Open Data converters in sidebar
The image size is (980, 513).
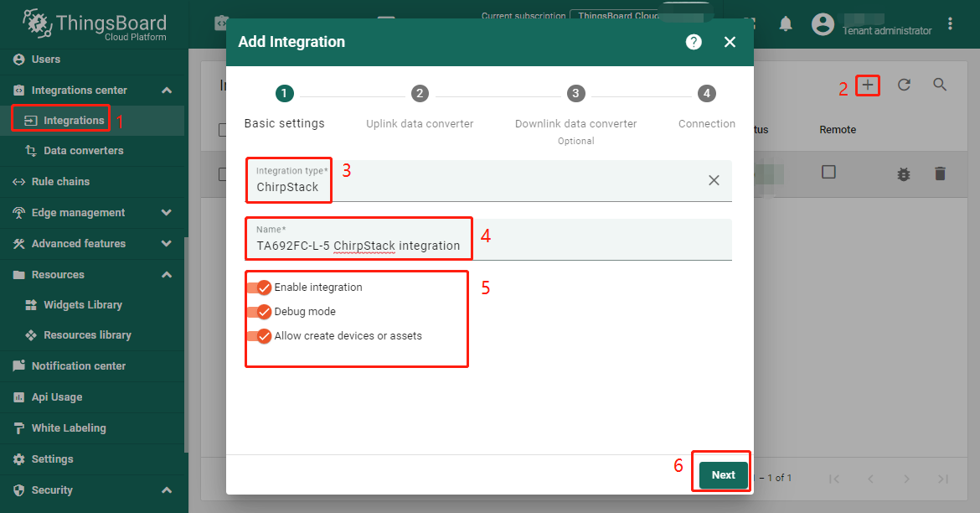[92, 151]
